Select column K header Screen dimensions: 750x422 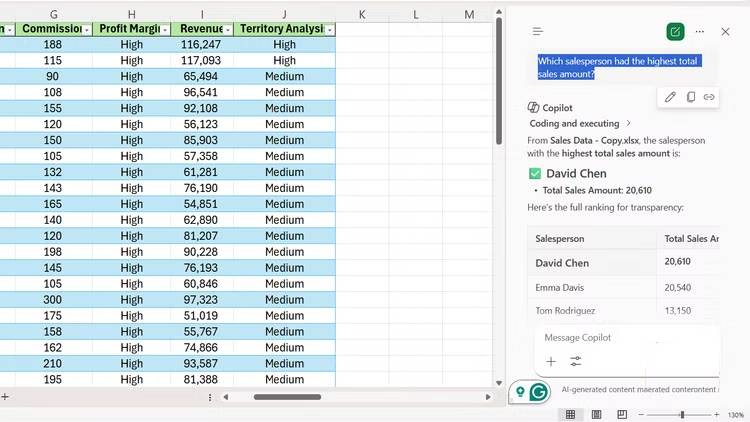point(362,14)
